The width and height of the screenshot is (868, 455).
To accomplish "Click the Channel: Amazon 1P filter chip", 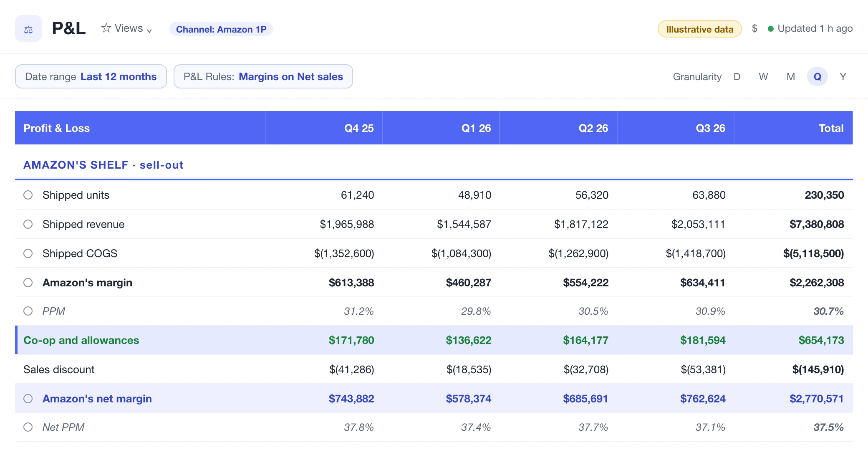I will 221,29.
